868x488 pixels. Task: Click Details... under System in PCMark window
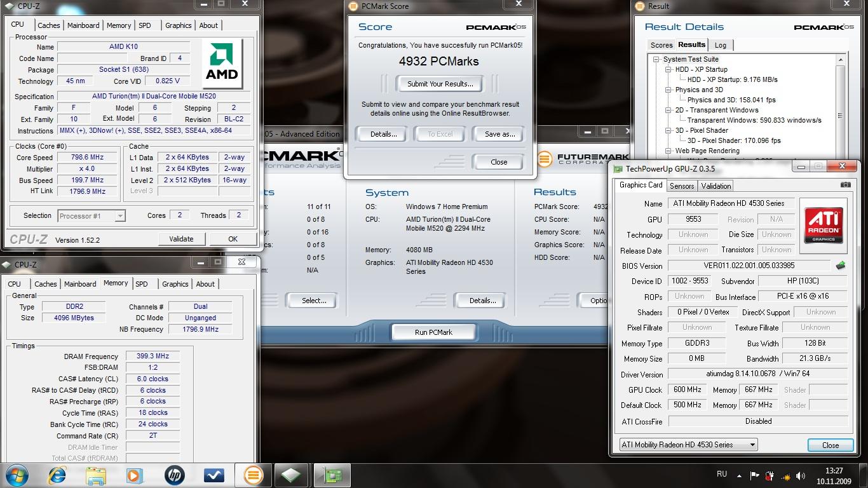point(482,301)
